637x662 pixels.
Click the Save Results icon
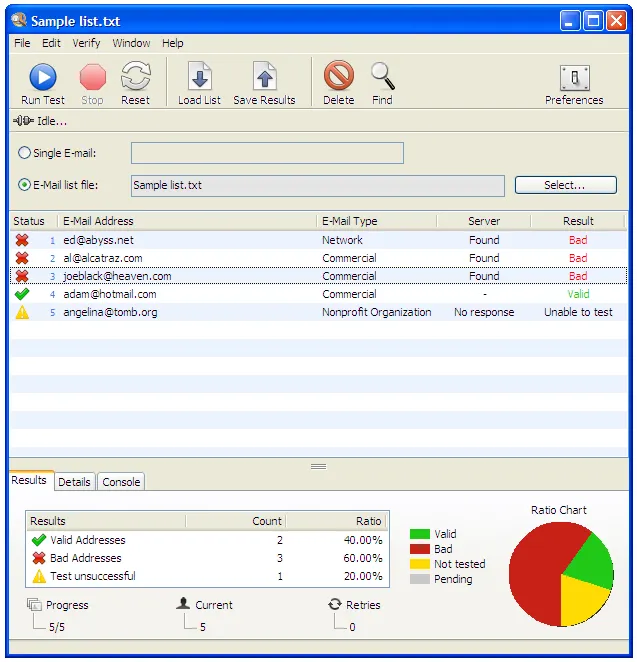[264, 77]
